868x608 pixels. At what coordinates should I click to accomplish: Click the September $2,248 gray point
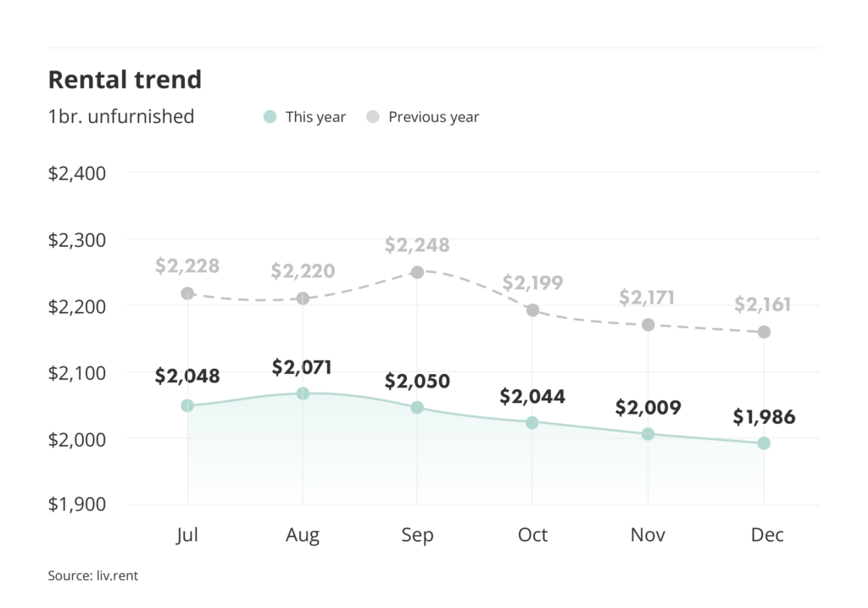[417, 272]
